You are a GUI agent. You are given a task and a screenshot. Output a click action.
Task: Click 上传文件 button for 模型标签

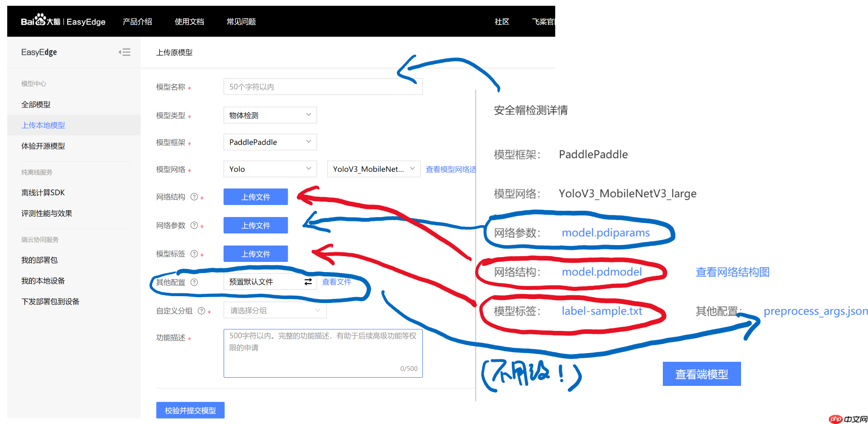(x=255, y=254)
